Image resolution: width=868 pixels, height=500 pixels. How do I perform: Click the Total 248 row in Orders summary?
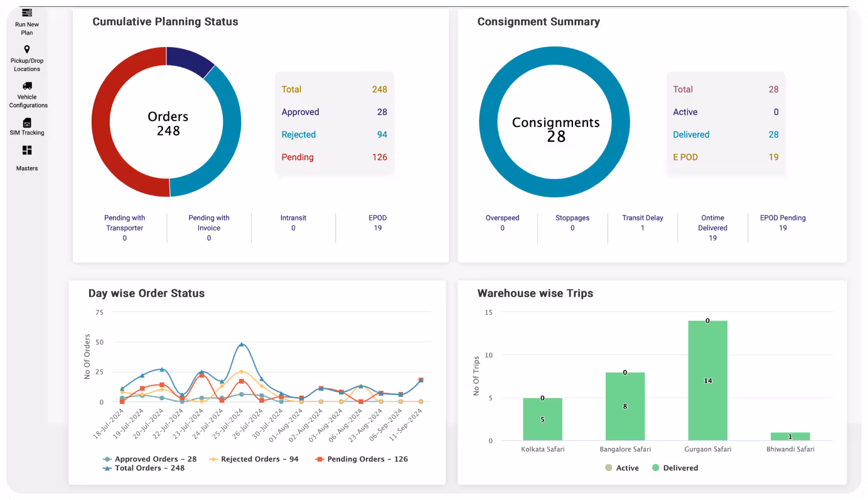click(335, 89)
